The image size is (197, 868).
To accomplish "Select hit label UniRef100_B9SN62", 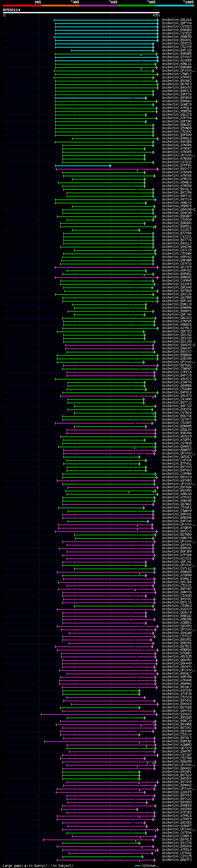I will pos(177,81).
